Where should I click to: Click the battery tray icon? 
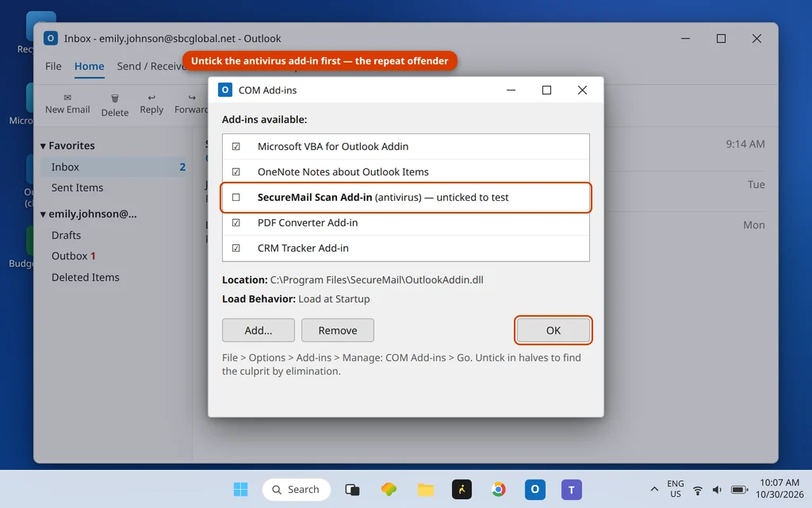click(x=739, y=490)
